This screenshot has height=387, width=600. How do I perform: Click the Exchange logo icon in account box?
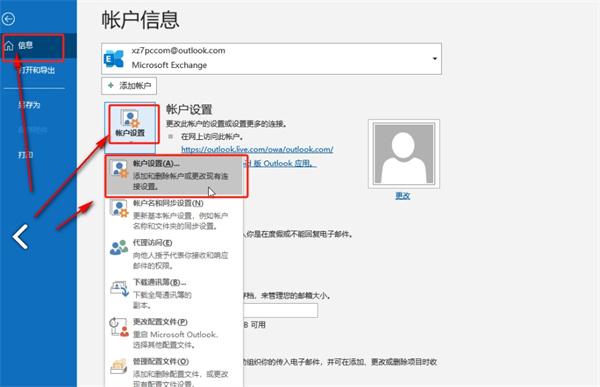(x=114, y=59)
